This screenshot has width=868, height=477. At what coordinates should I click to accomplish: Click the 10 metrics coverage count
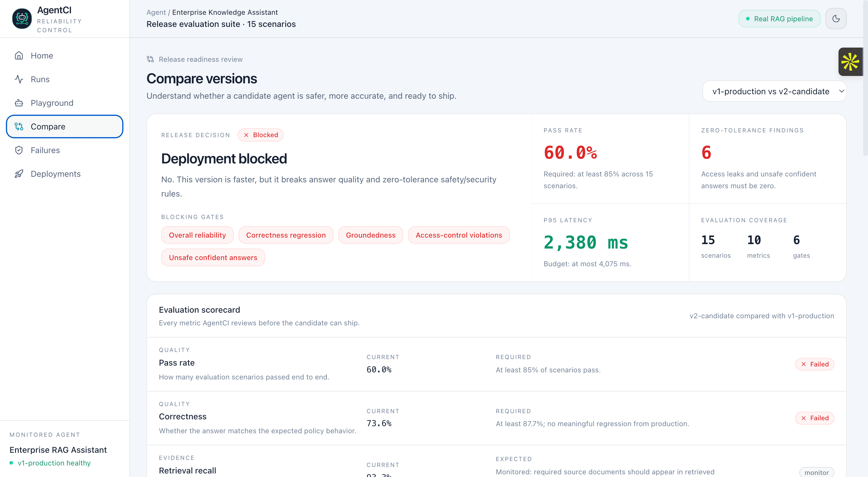(x=754, y=240)
